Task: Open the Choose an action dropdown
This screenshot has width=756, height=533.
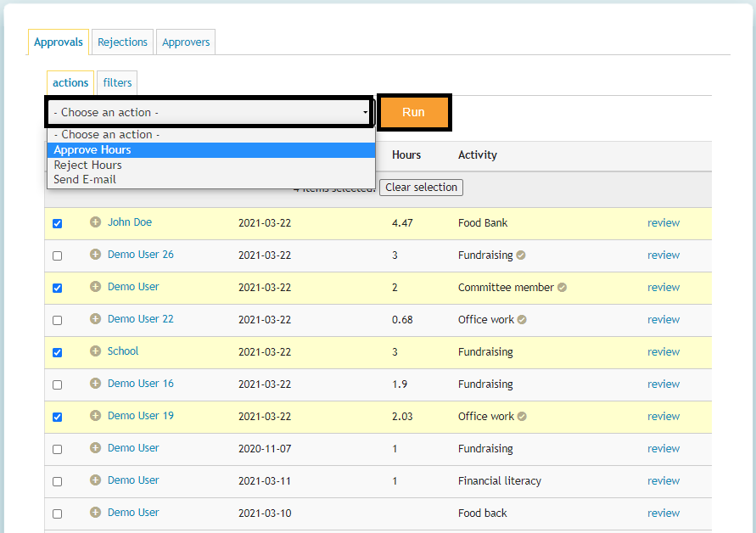Action: pos(210,112)
